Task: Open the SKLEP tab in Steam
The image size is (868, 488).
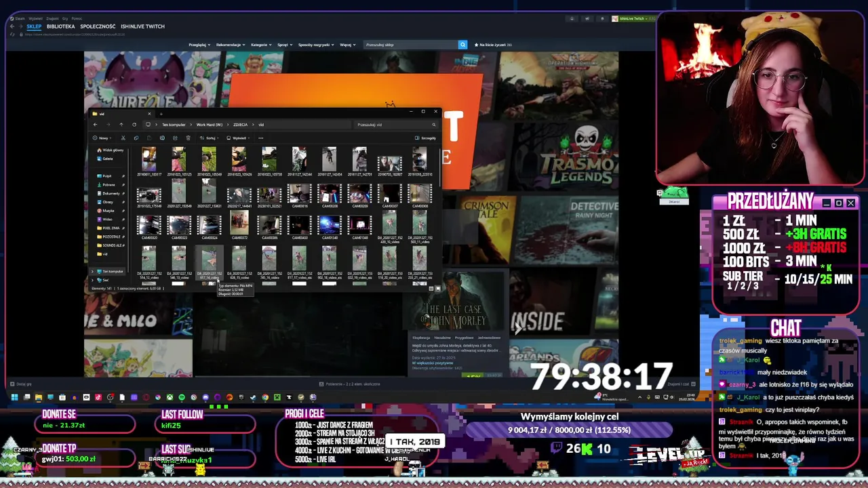Action: [x=34, y=26]
